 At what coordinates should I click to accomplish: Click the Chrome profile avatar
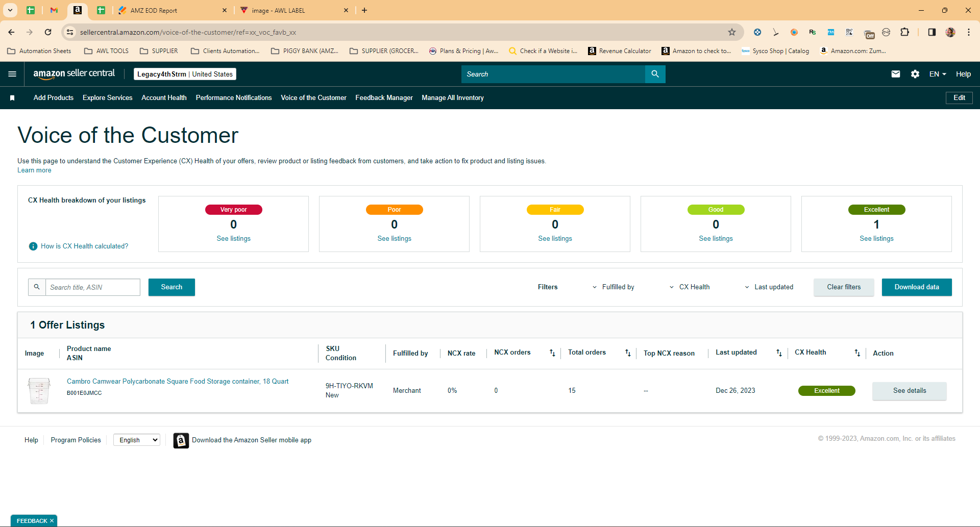pyautogui.click(x=950, y=32)
